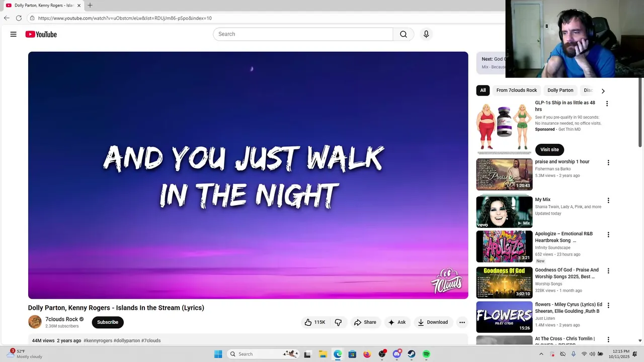This screenshot has width=644, height=362.
Task: Open options for My Mix
Action: [608, 201]
